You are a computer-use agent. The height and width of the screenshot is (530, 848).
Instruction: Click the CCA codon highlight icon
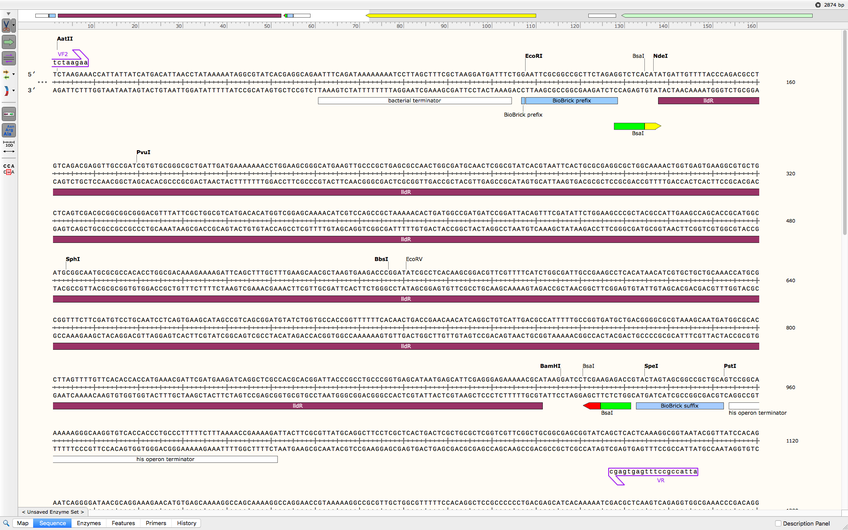pyautogui.click(x=9, y=167)
